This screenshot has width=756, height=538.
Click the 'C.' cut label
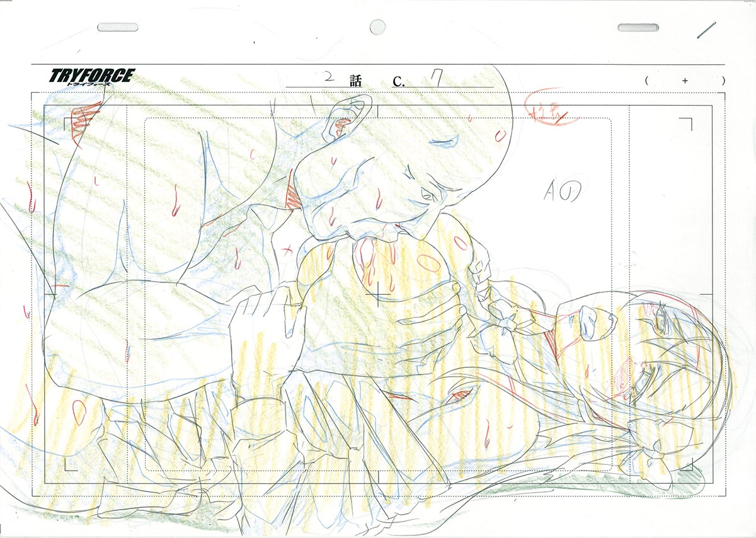pyautogui.click(x=398, y=81)
